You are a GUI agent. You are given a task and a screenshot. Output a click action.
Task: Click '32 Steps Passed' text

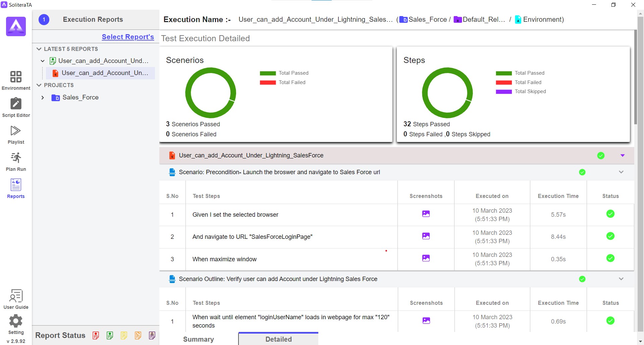point(426,124)
